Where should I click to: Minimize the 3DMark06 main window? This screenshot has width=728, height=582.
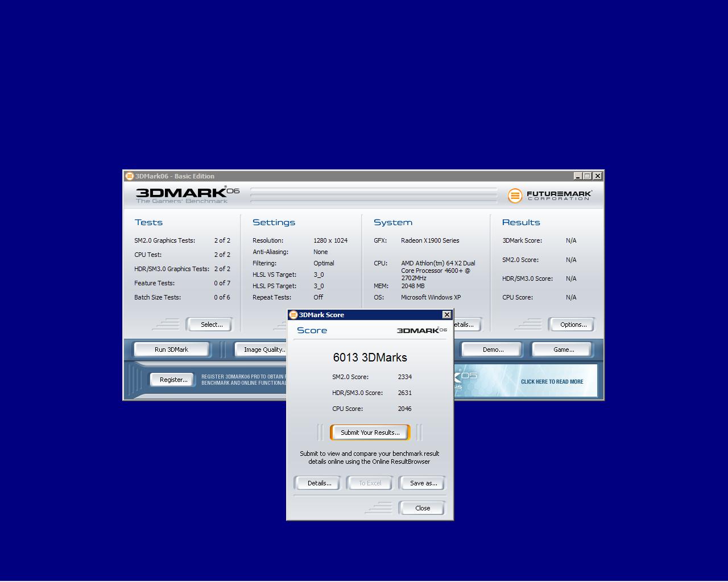click(x=578, y=176)
